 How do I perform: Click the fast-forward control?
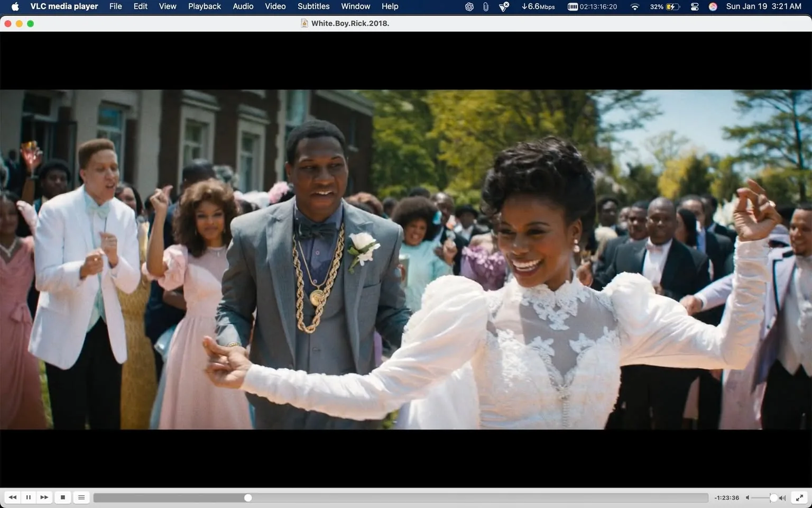[44, 497]
